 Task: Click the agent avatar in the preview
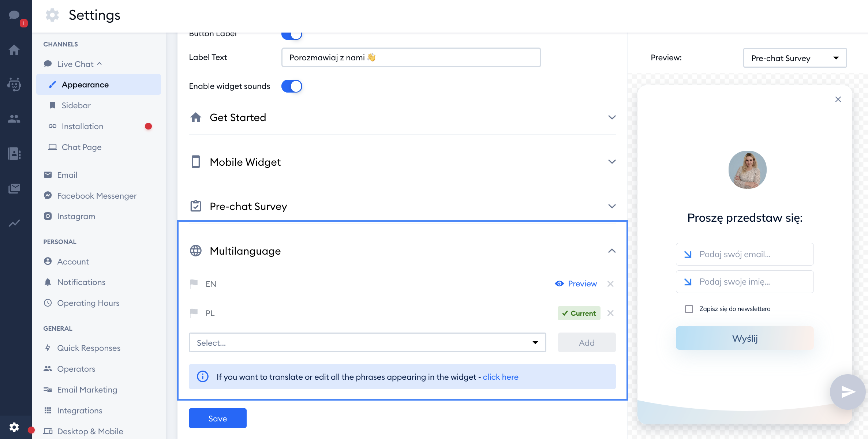pos(747,170)
